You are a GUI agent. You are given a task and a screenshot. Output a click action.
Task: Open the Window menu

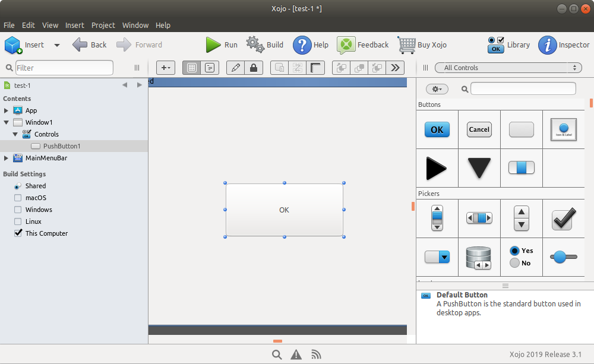[135, 26]
